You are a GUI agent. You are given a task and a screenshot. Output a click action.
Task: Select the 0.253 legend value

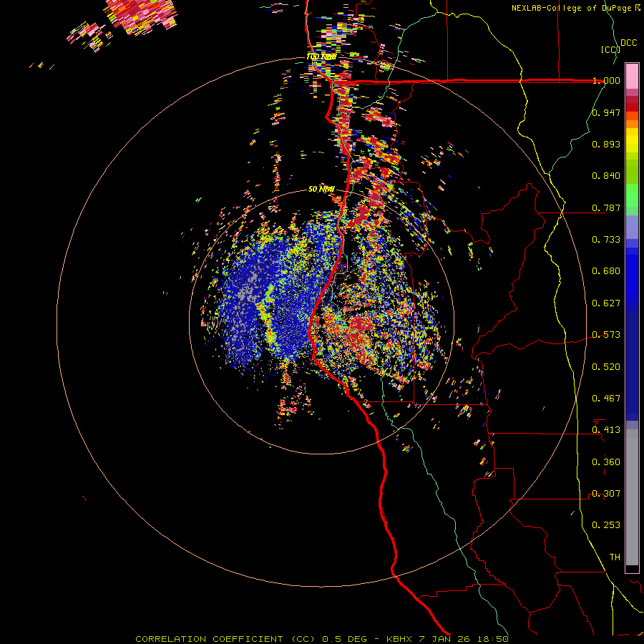pos(606,525)
